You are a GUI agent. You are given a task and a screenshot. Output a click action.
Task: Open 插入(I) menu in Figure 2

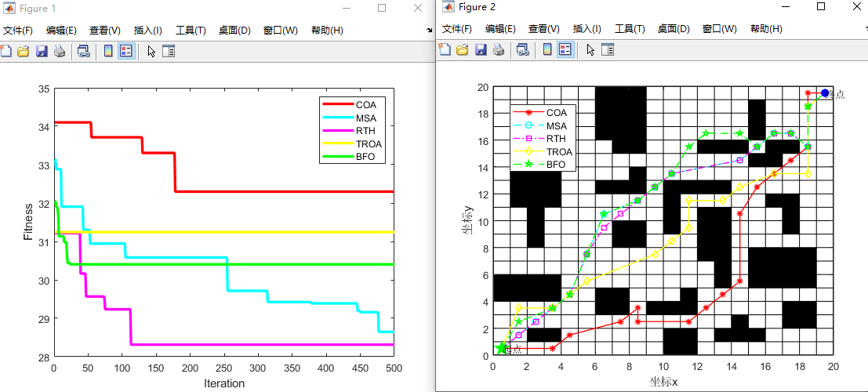point(587,29)
